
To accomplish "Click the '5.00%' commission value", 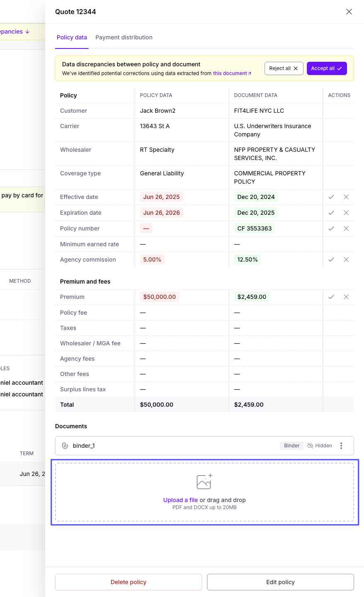I will pos(152,260).
